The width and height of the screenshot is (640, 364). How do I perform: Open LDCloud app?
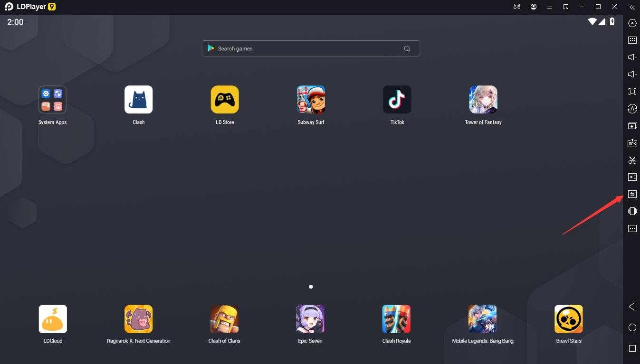[x=53, y=319]
